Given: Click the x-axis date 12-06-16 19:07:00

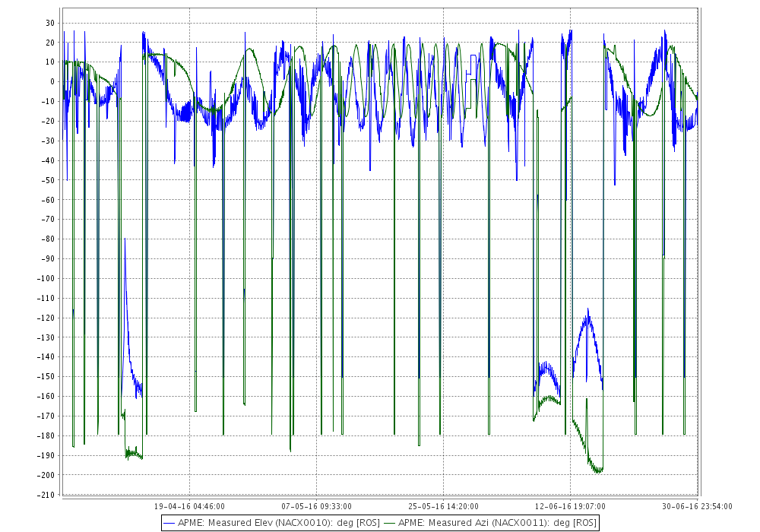Looking at the screenshot, I should click(x=570, y=506).
